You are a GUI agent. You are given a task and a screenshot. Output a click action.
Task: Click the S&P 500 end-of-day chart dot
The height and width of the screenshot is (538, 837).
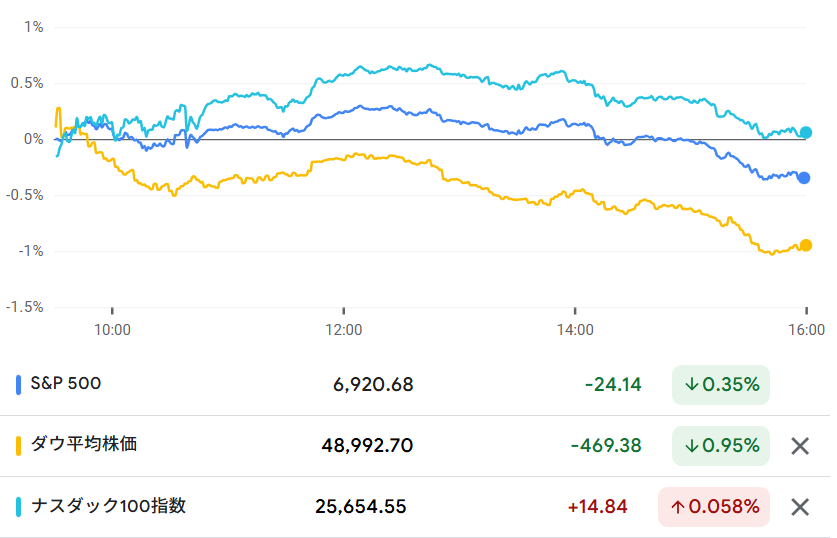pyautogui.click(x=804, y=178)
